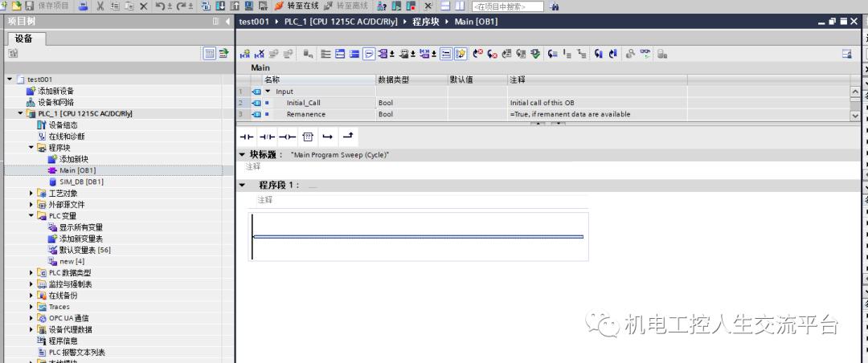Collapse the PLC_1 device node

(20, 113)
